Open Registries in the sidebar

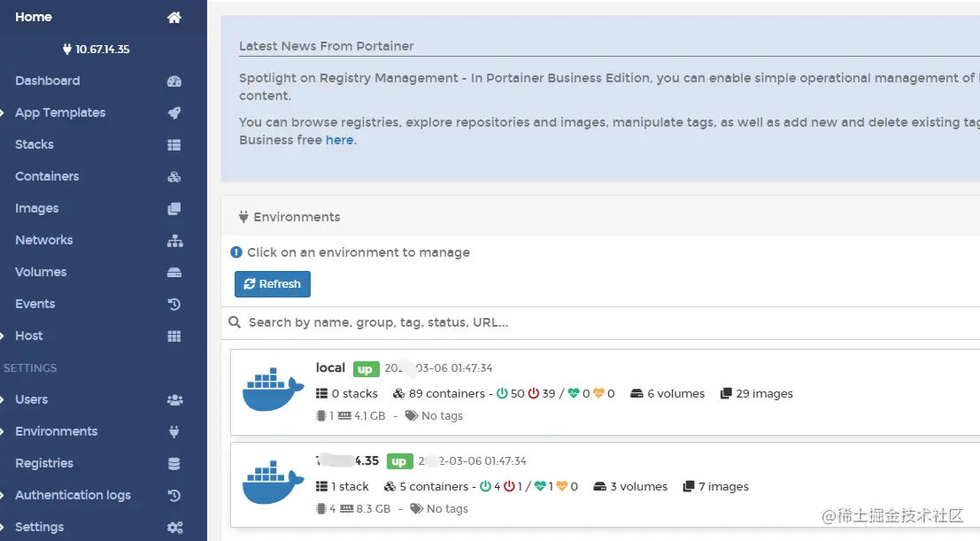click(44, 463)
